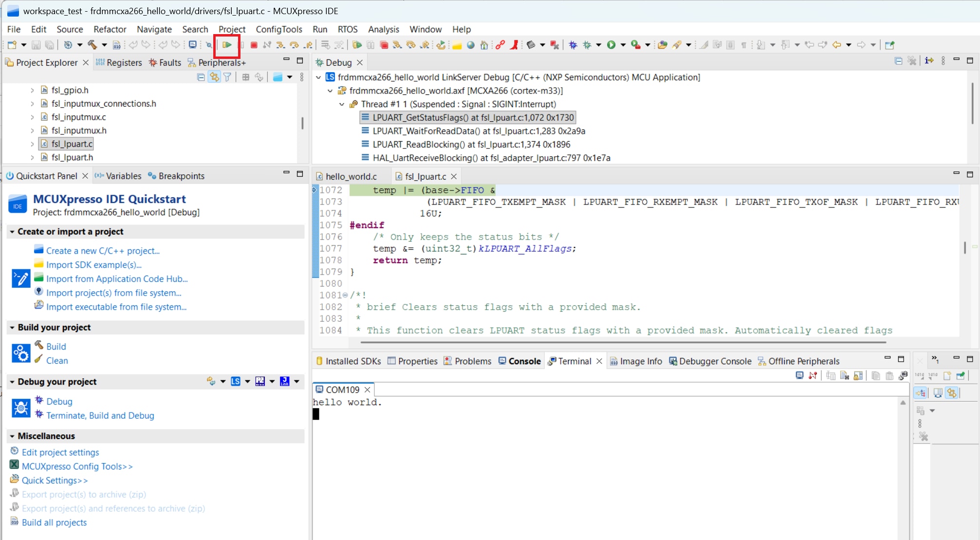Terminate the running debug session

[254, 45]
